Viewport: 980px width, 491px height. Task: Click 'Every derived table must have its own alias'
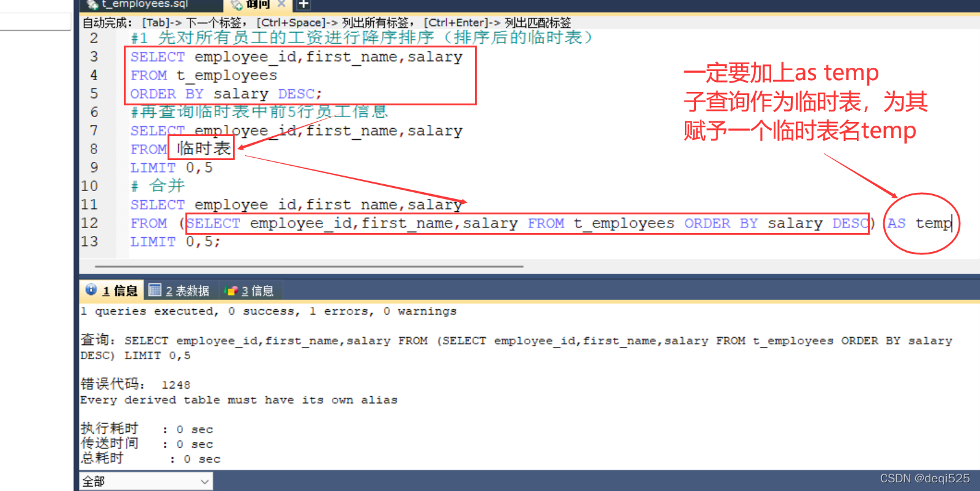coord(239,400)
